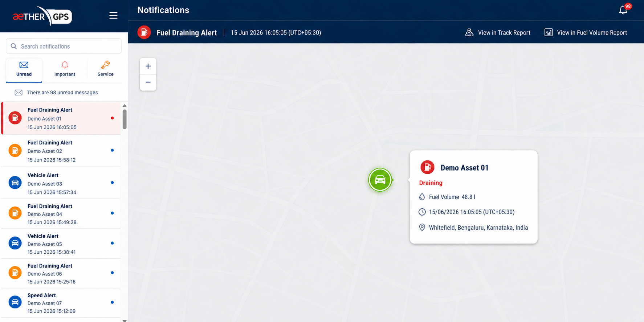Viewport: 644px width, 322px height.
Task: Open the Service tab
Action: tap(106, 69)
